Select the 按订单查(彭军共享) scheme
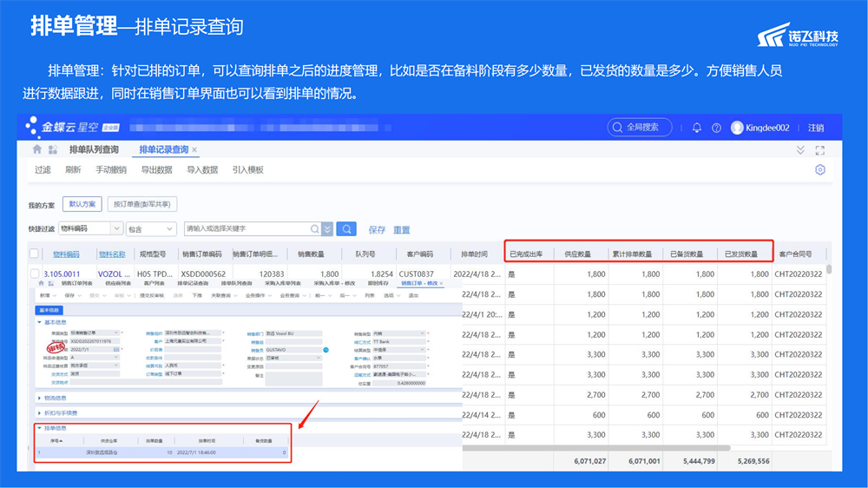The height and width of the screenshot is (488, 868). click(x=142, y=204)
